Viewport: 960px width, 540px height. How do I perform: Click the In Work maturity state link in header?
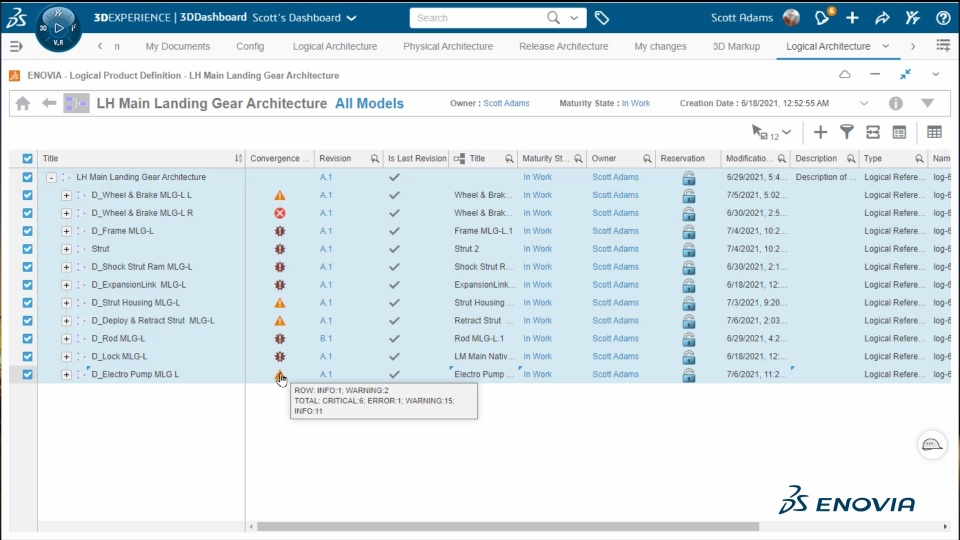tap(636, 103)
